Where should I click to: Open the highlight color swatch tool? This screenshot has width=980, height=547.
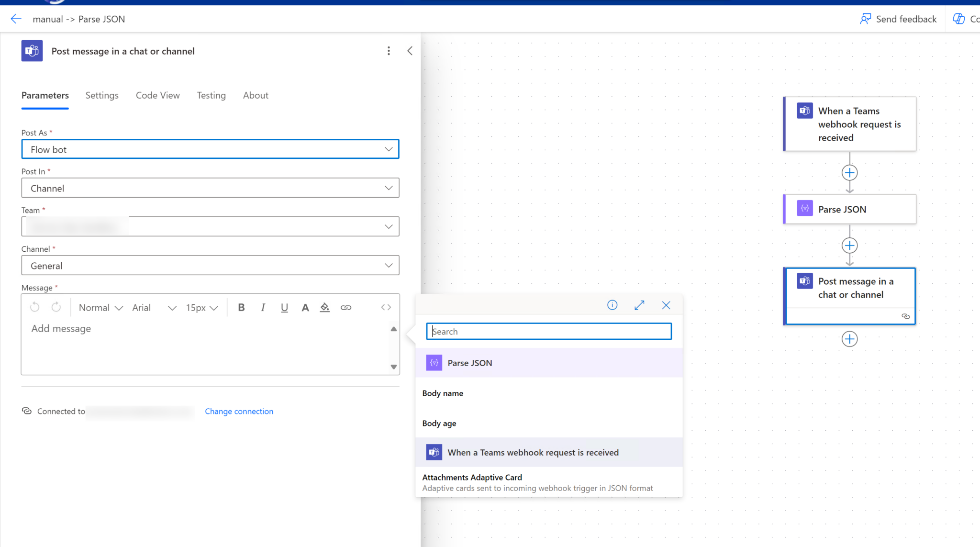point(325,307)
